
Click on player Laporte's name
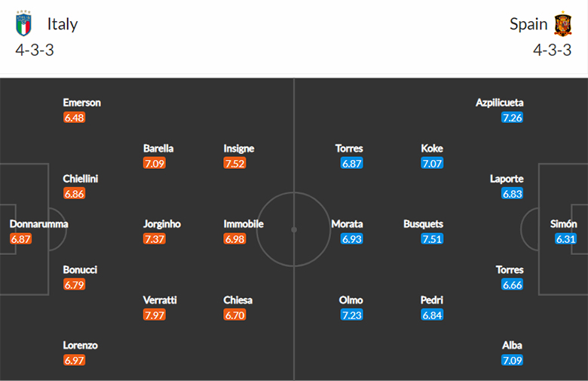[x=507, y=179]
